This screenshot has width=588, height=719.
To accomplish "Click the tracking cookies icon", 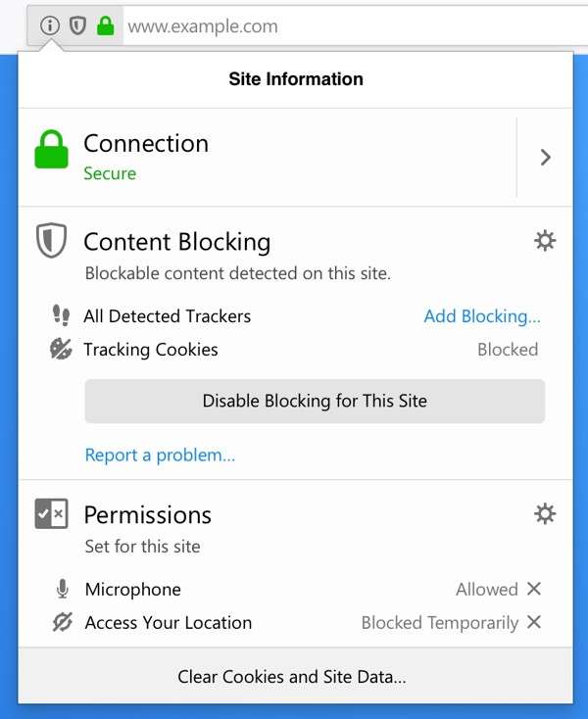I will tap(61, 349).
